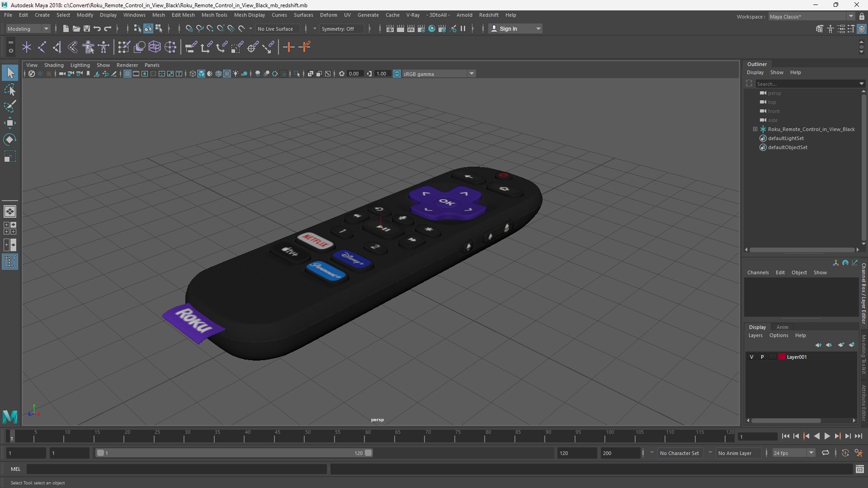Open the No Character Set dropdown

pyautogui.click(x=679, y=453)
